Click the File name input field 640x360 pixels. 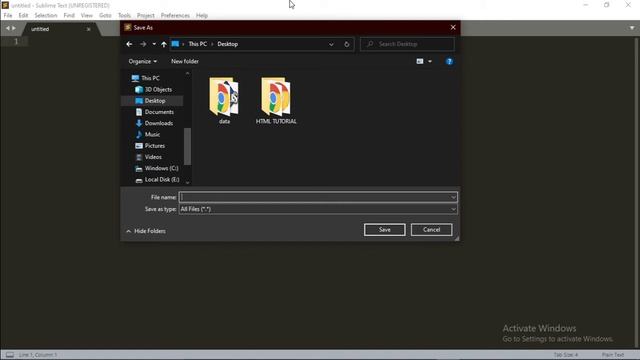(315, 197)
